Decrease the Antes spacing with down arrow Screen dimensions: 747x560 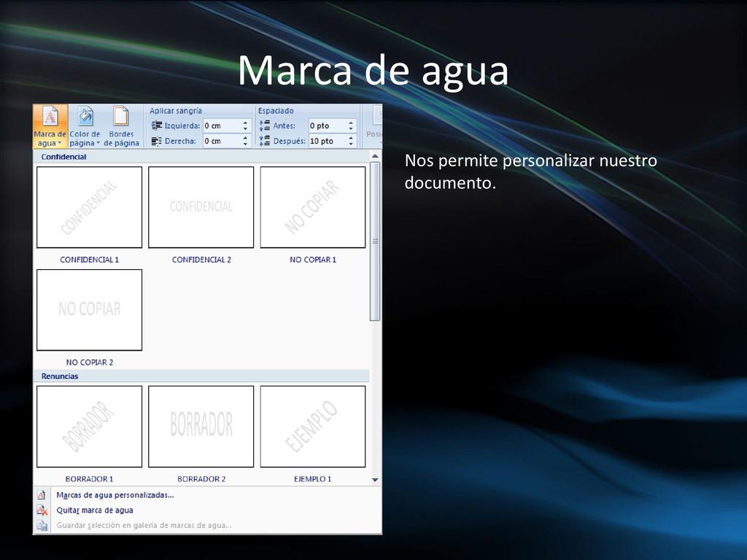click(x=351, y=129)
